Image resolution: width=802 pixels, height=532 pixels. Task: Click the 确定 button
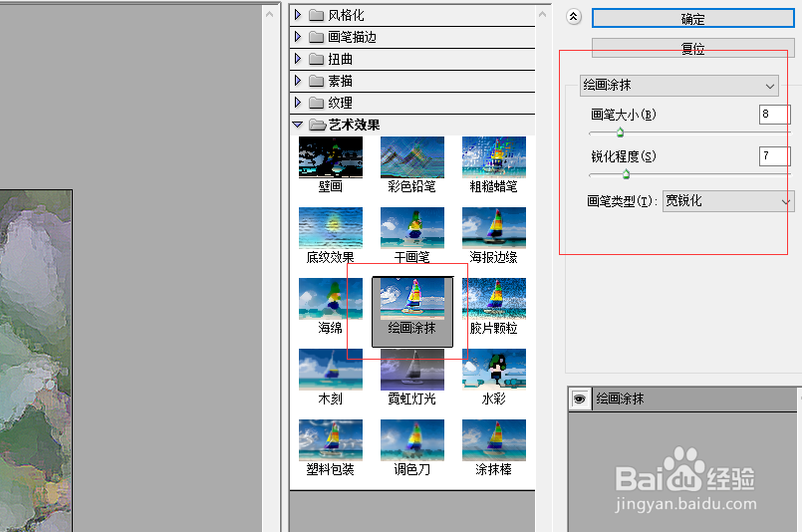click(x=693, y=18)
